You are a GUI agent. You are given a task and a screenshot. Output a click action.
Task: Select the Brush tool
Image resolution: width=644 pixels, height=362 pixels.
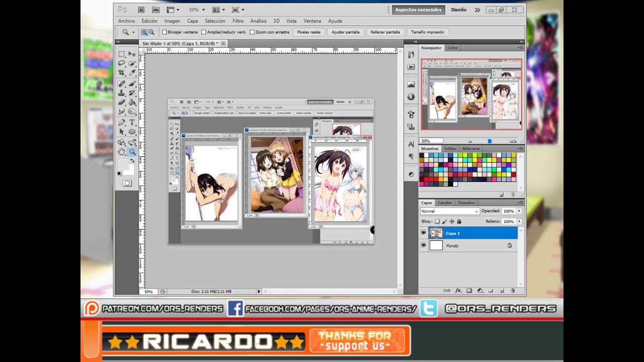[x=132, y=83]
